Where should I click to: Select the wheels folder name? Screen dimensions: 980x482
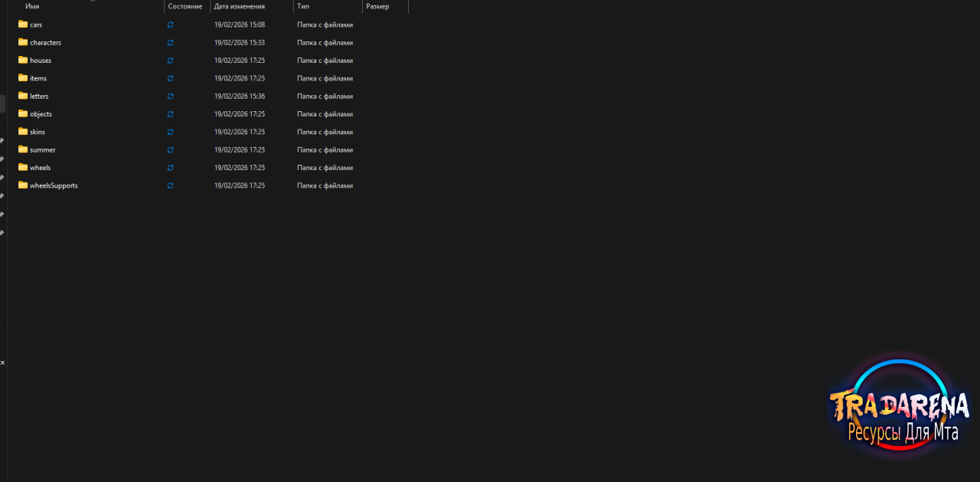(41, 168)
